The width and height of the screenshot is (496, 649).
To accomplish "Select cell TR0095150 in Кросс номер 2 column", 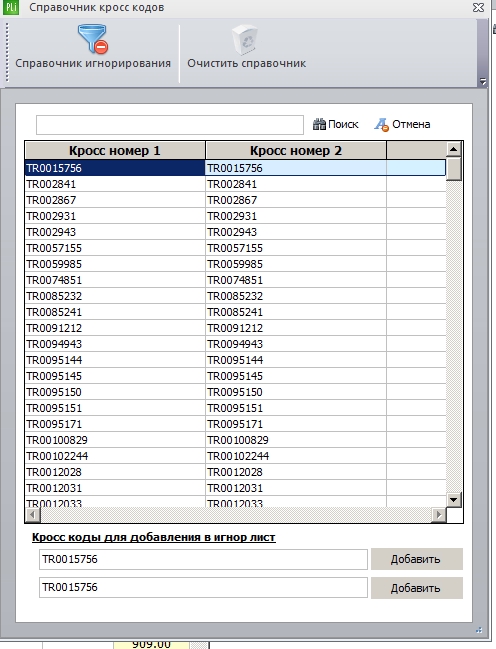I will (296, 392).
